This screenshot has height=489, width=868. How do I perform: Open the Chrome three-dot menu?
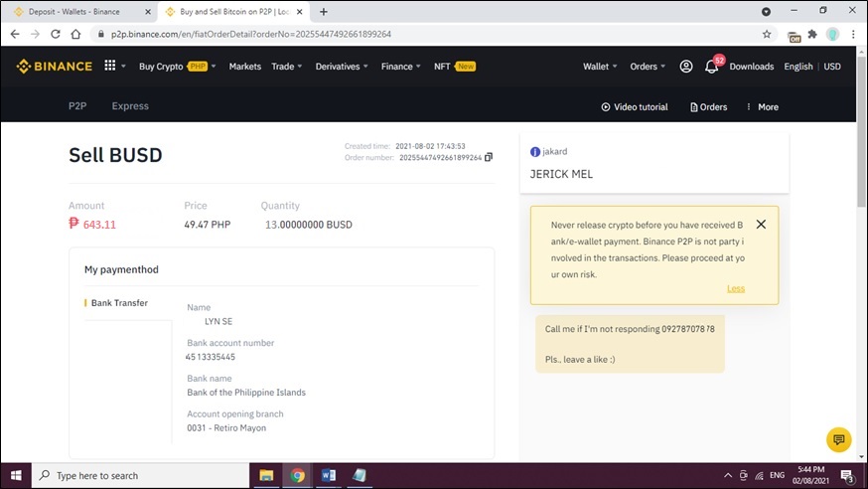point(853,34)
